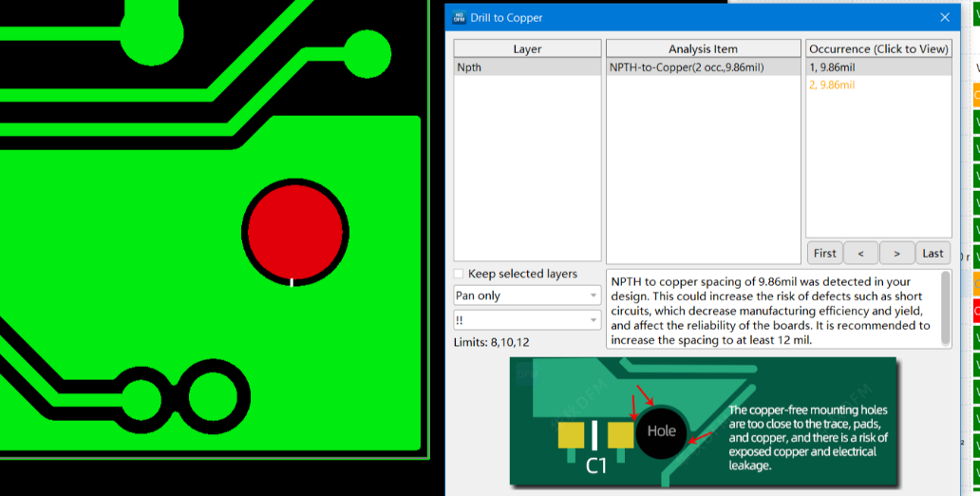This screenshot has height=496, width=980.
Task: View occurrence 2, 9.86mil
Action: pyautogui.click(x=877, y=85)
